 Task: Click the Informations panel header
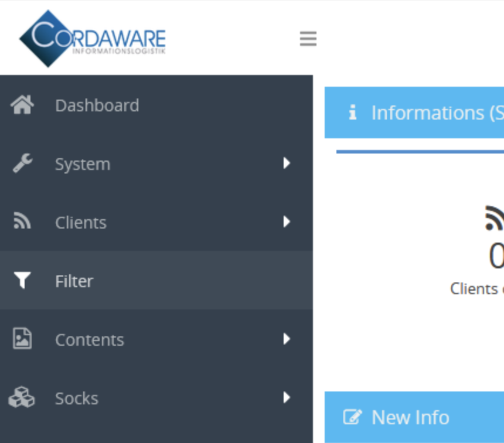coord(414,113)
